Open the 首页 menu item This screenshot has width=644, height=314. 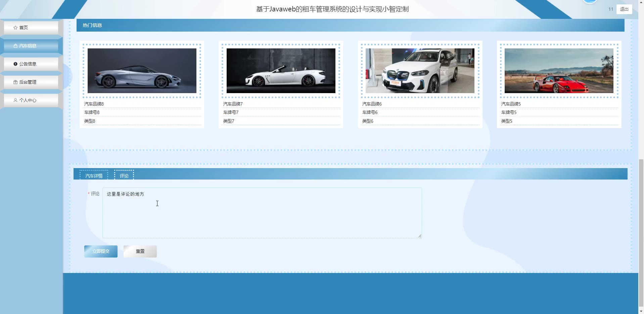pyautogui.click(x=31, y=28)
